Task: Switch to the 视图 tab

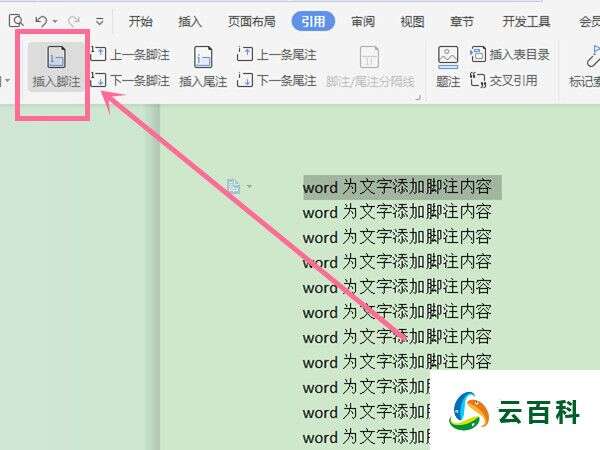Action: 412,21
